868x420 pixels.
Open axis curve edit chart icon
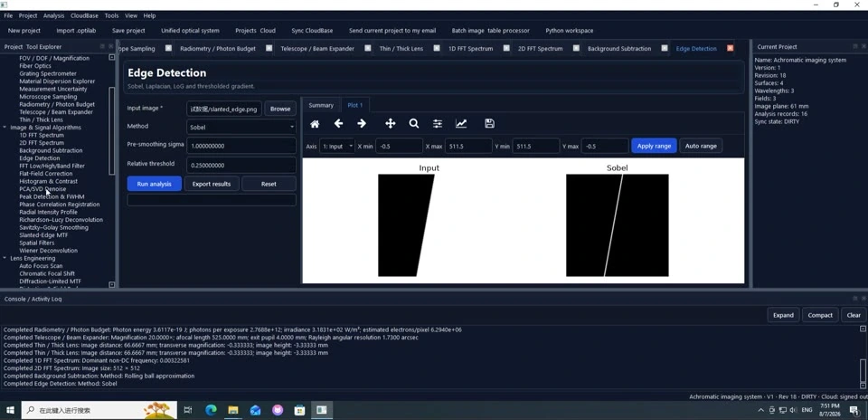(x=461, y=124)
